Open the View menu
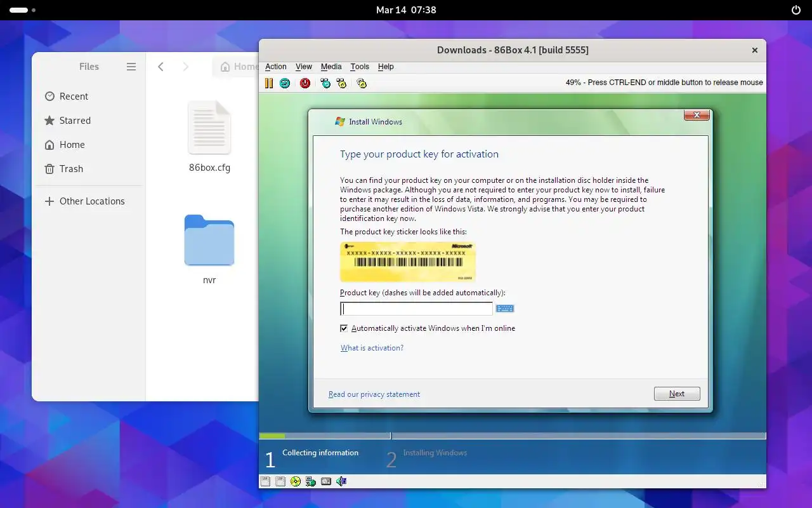Screen dimensions: 812x508 [x=304, y=67]
